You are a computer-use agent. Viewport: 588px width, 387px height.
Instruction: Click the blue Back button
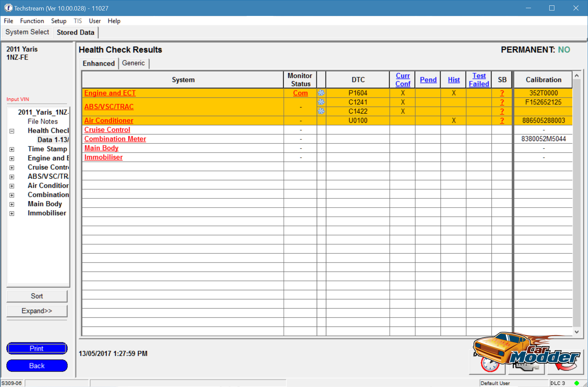tap(37, 366)
